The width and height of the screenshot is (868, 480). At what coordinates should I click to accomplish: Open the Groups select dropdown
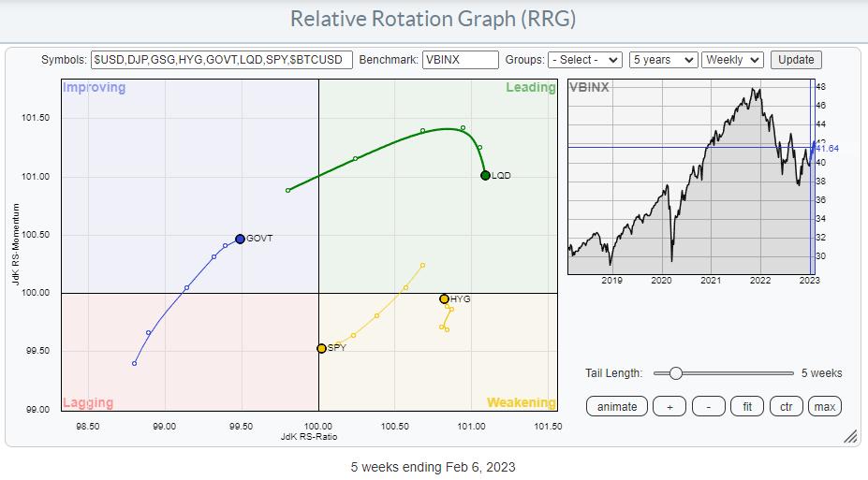click(x=585, y=60)
